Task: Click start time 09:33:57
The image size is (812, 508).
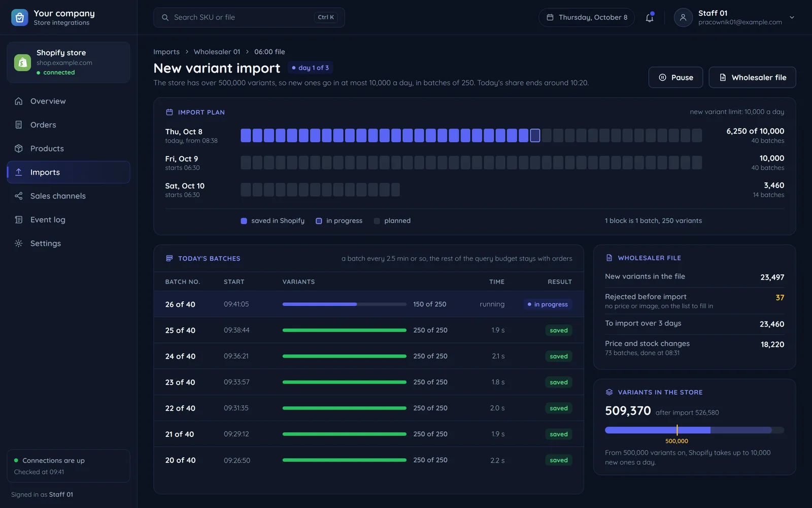Action: pos(236,382)
